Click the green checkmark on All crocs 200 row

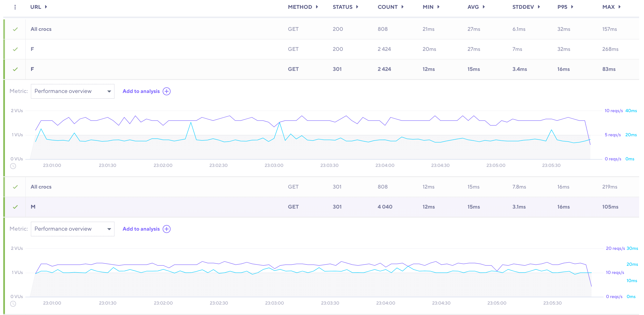[x=15, y=29]
